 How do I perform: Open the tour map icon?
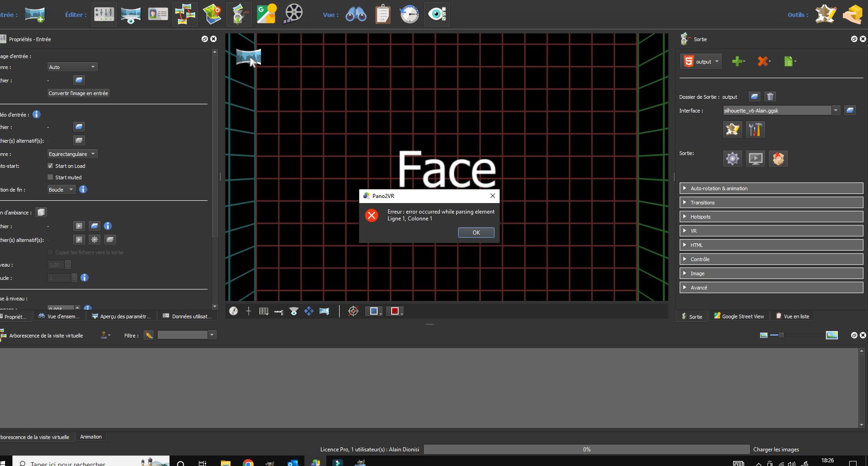pyautogui.click(x=212, y=14)
